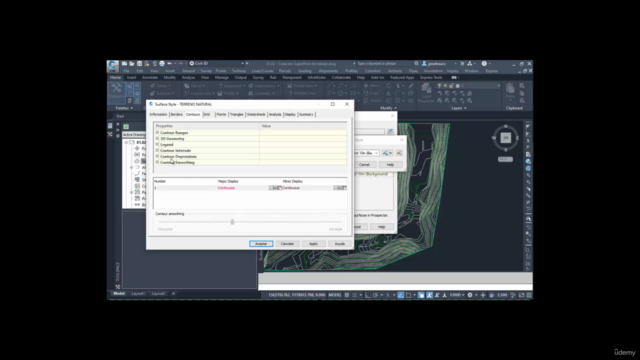Open the Summary tab

pos(306,115)
